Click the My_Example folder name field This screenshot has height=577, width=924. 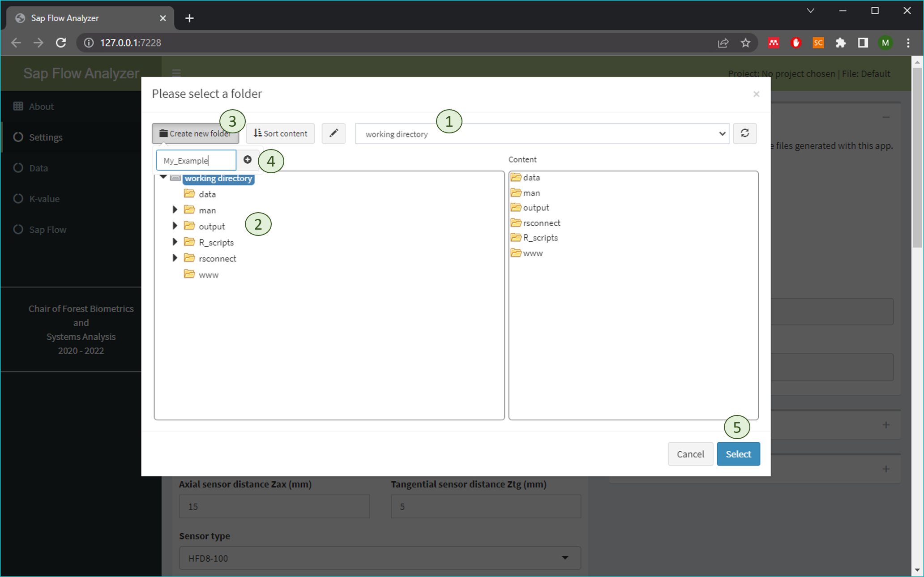pyautogui.click(x=196, y=160)
